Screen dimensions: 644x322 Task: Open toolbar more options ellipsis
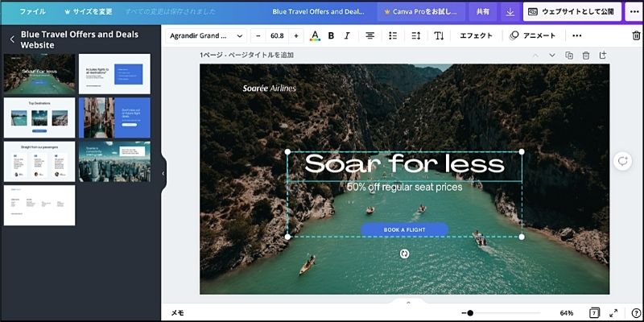coord(576,35)
